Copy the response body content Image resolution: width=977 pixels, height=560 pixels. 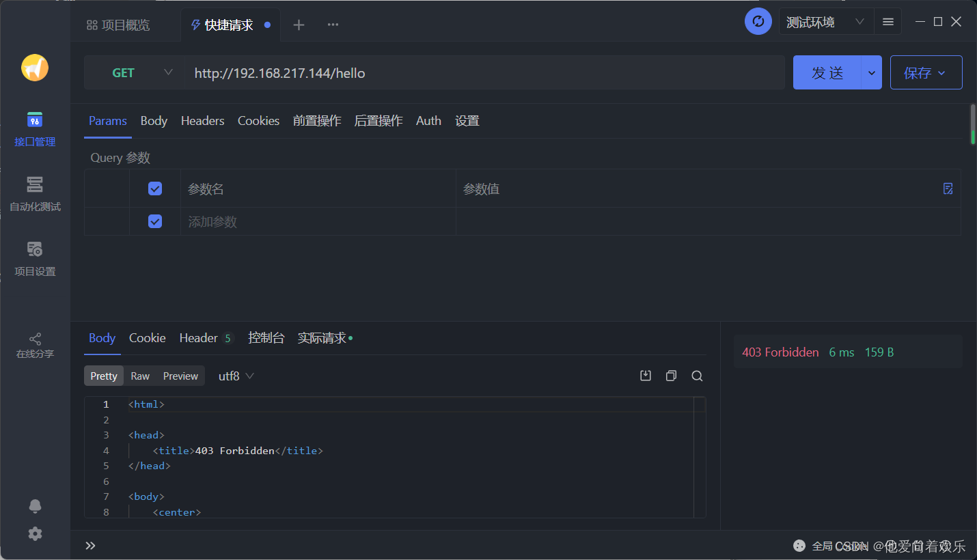point(671,376)
